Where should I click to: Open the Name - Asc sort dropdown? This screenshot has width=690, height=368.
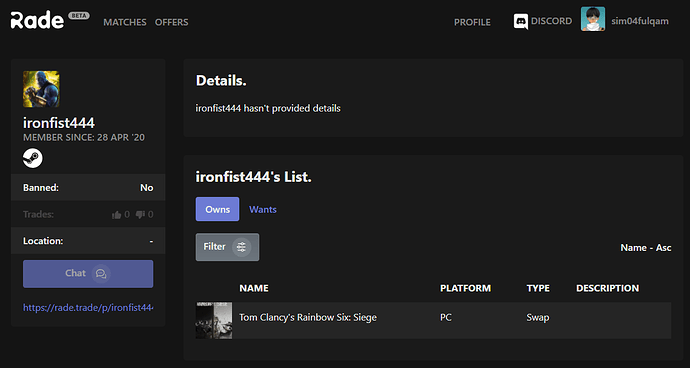646,248
